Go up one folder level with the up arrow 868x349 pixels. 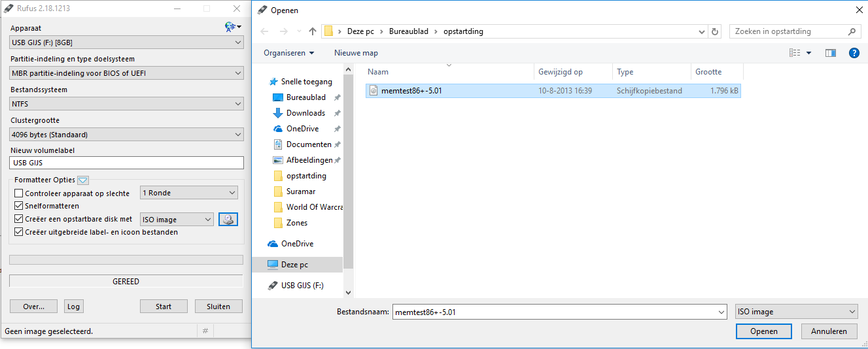[x=313, y=31]
